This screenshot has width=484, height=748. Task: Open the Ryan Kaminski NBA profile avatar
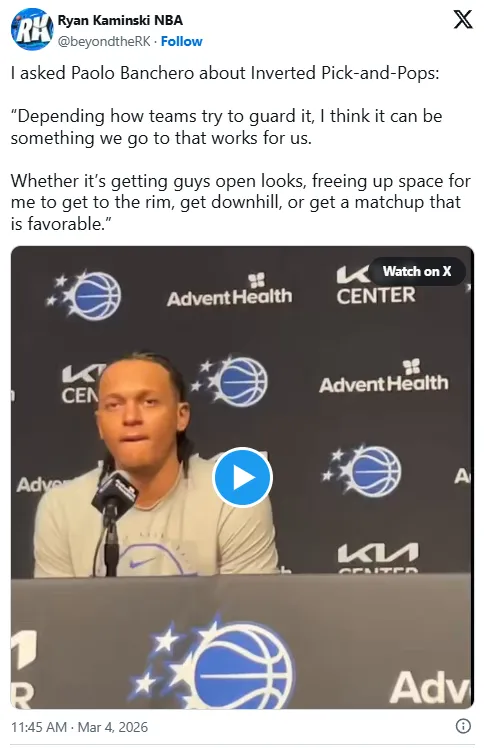(x=31, y=30)
